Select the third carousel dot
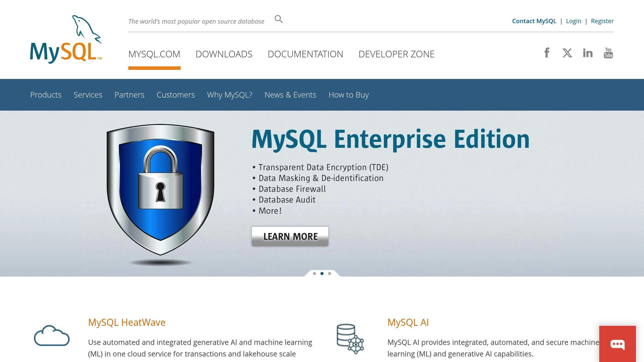Viewport: 644px width, 362px height. tap(330, 273)
